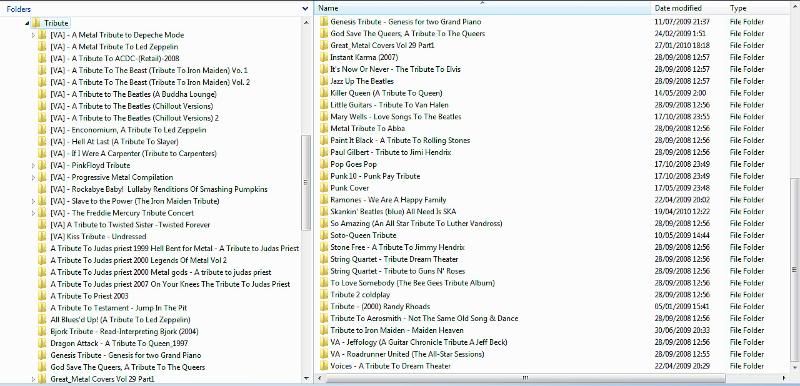Viewport: 800px width, 386px height.
Task: Click folder icon beside Punk Cover
Action: (323, 188)
